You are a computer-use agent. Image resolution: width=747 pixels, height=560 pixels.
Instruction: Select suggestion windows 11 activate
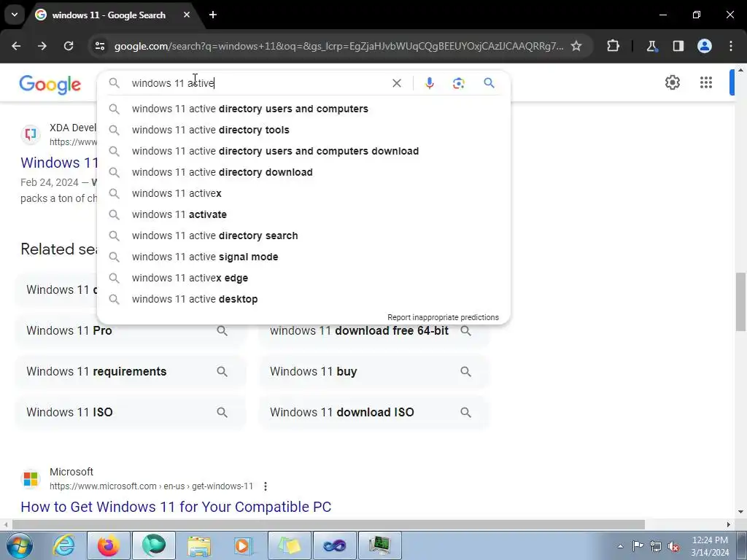303,214
